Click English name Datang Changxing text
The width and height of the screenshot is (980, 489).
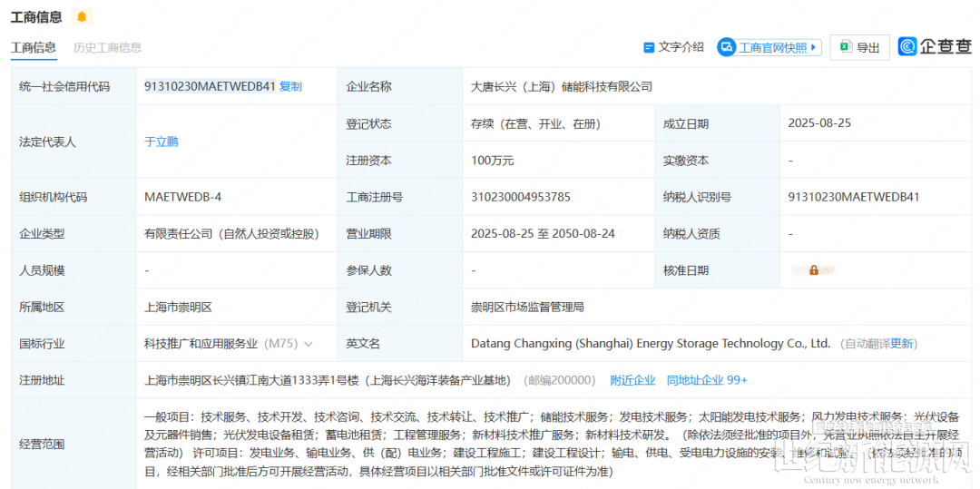point(650,344)
